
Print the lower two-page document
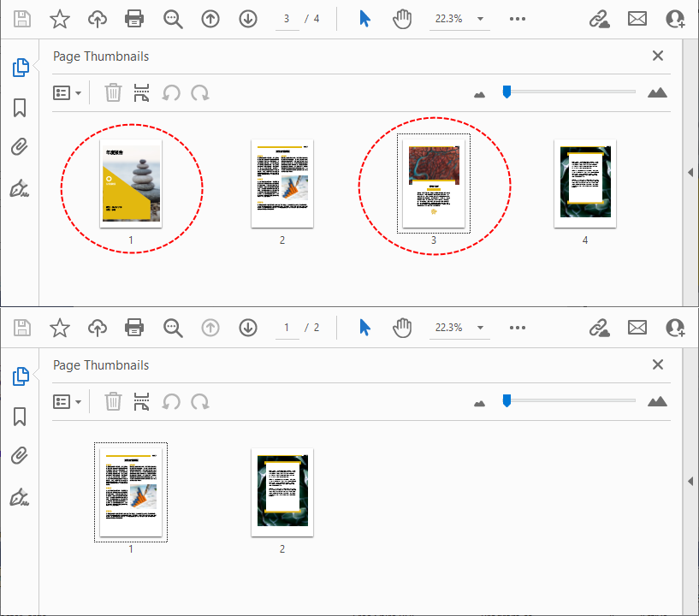point(134,328)
